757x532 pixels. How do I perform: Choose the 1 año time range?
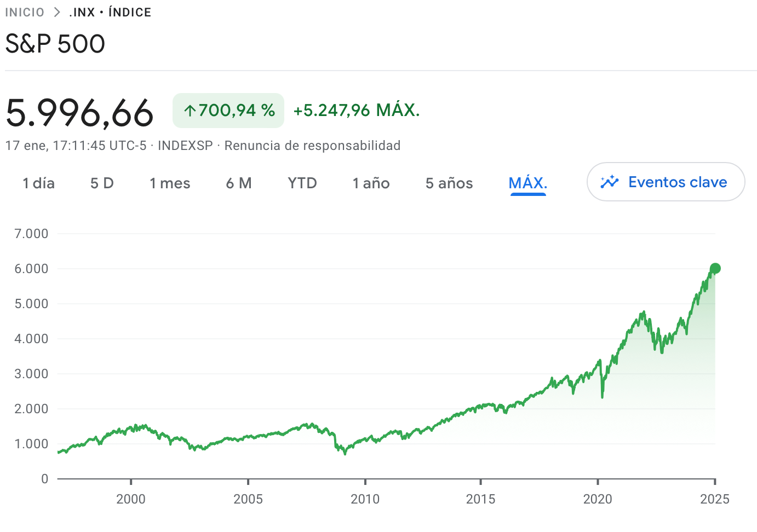point(371,183)
